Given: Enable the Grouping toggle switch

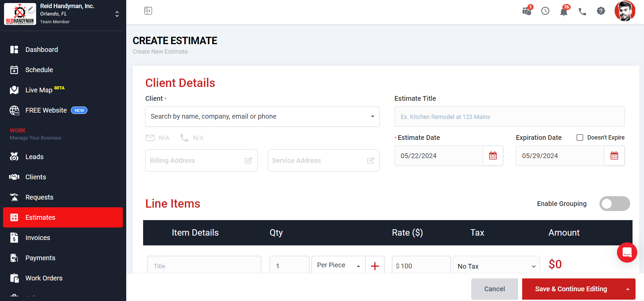Looking at the screenshot, I should tap(614, 204).
